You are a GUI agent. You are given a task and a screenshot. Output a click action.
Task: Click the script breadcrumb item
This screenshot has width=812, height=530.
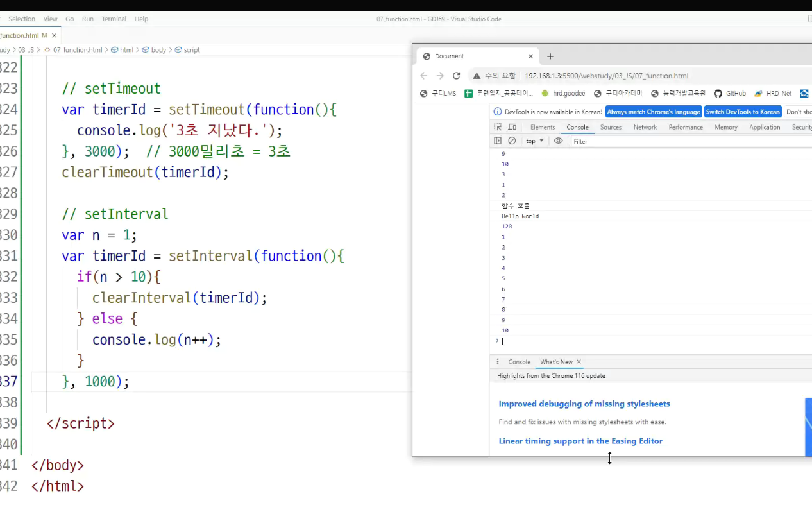(x=187, y=50)
